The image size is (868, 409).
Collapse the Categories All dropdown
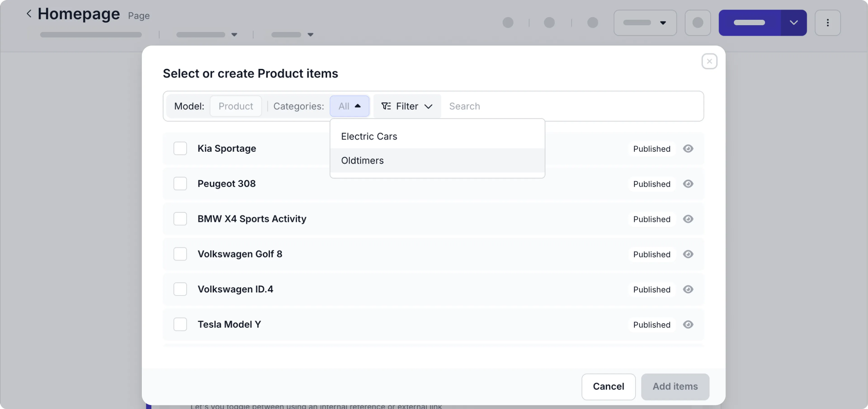(349, 106)
